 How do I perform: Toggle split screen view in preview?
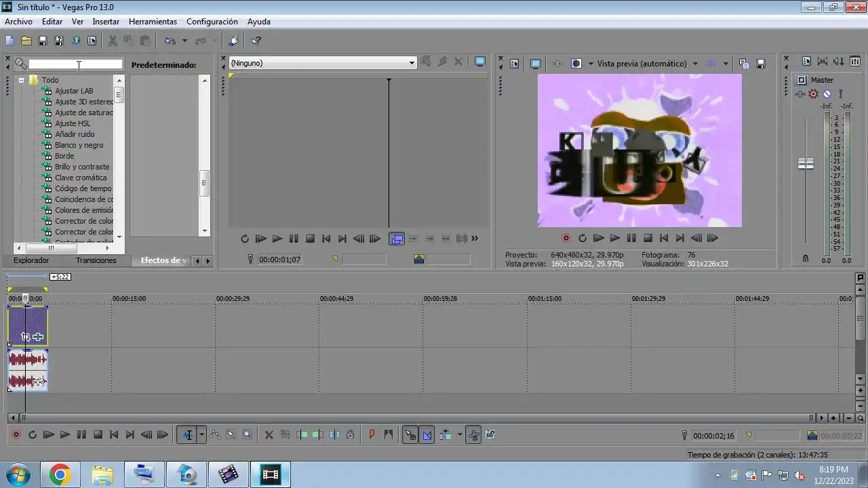[576, 64]
